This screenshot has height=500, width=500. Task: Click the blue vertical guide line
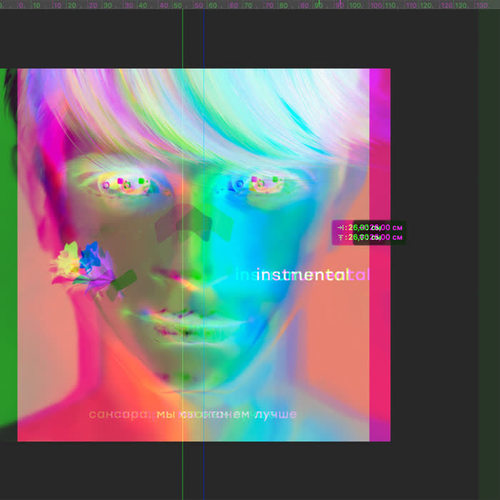click(x=204, y=253)
